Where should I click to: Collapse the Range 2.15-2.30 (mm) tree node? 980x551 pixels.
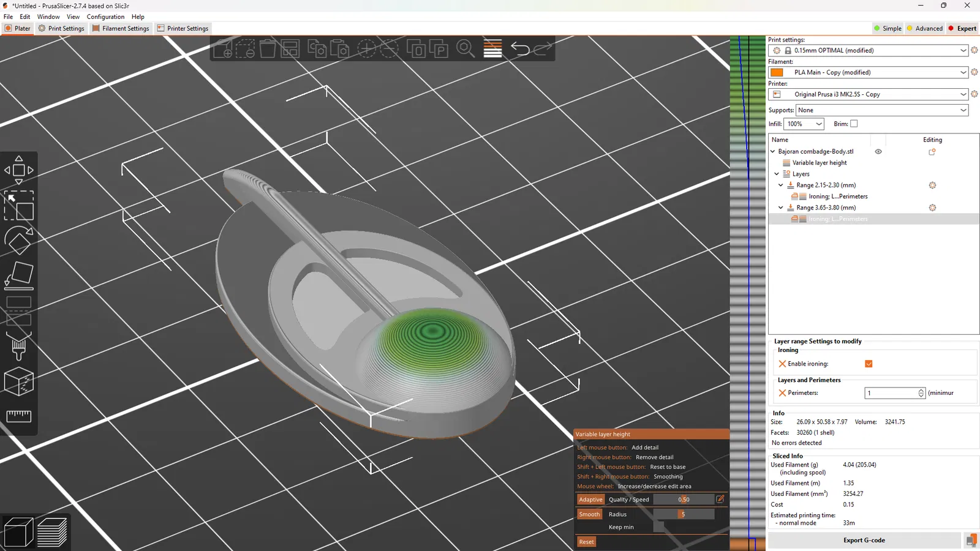point(781,185)
